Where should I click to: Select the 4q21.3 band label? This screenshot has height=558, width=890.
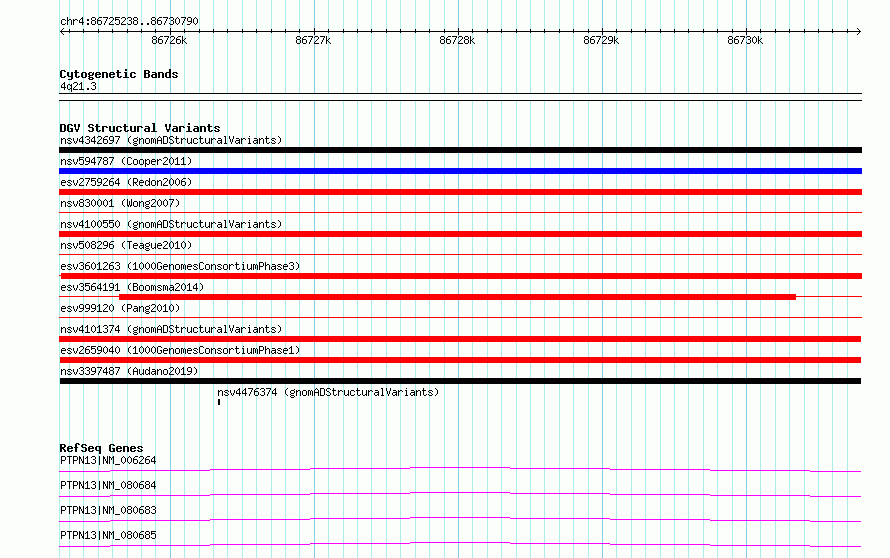[x=78, y=86]
